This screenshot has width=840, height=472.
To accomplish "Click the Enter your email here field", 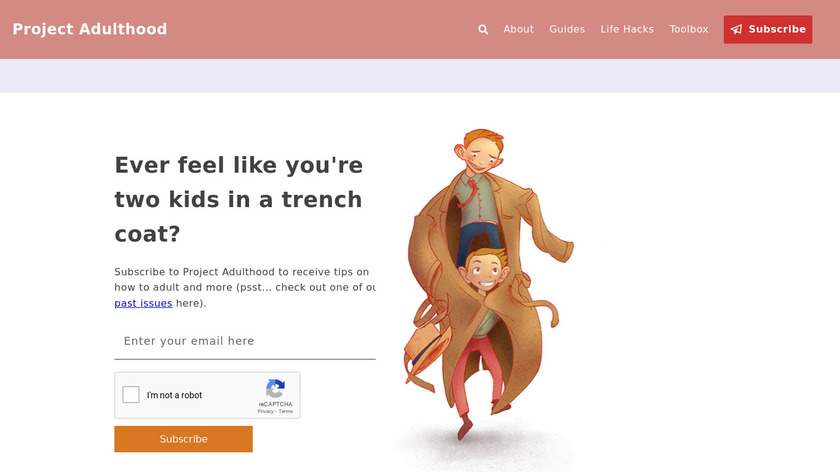I will [245, 341].
